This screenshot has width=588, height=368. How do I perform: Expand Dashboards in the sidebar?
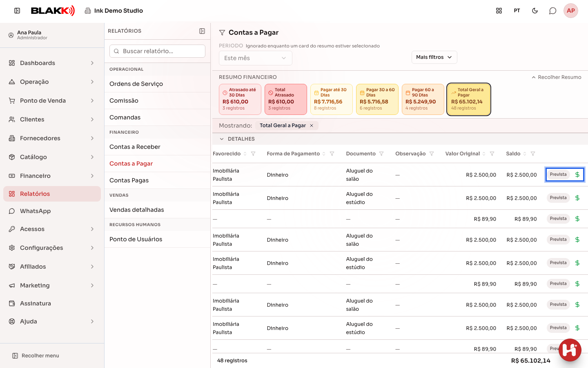click(x=52, y=63)
